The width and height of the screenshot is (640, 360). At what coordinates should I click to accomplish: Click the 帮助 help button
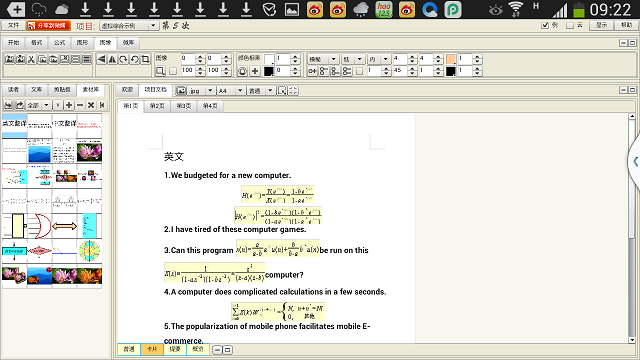(x=627, y=25)
